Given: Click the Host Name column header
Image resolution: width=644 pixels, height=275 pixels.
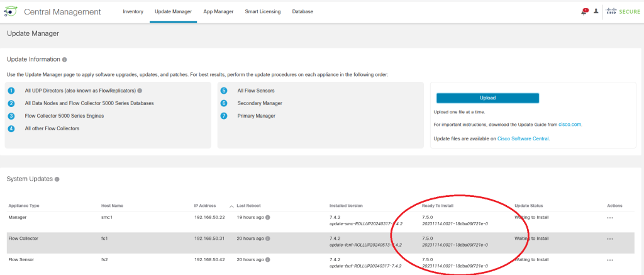Looking at the screenshot, I should pyautogui.click(x=112, y=206).
